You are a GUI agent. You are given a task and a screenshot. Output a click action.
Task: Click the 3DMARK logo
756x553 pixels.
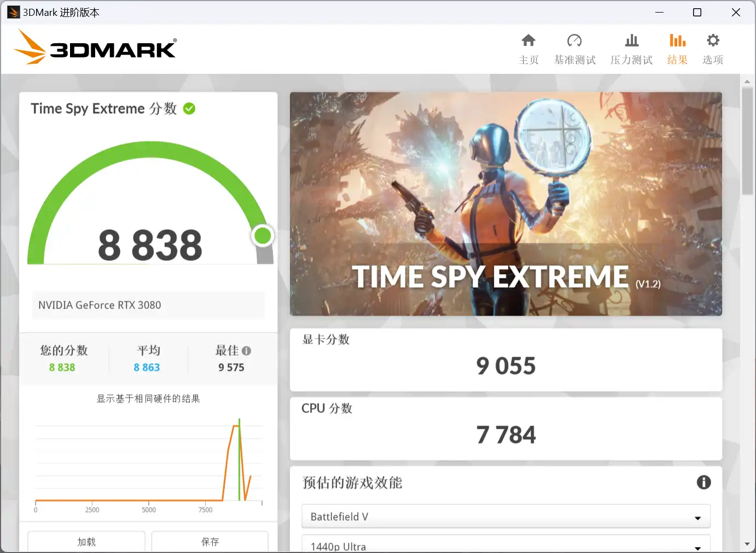tap(95, 48)
